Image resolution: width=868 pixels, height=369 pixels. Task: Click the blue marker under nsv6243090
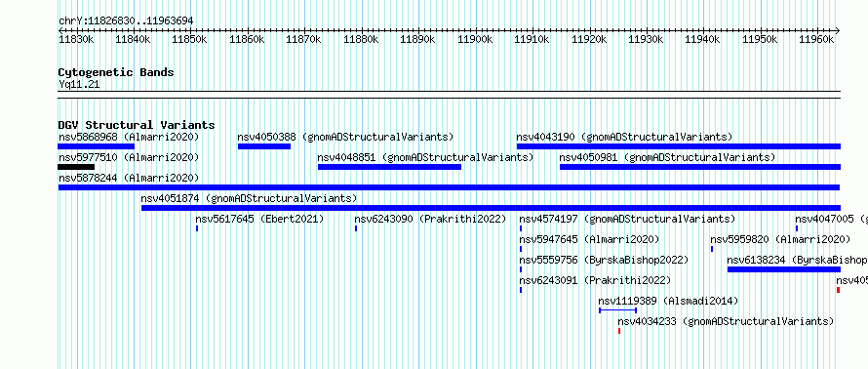point(356,228)
